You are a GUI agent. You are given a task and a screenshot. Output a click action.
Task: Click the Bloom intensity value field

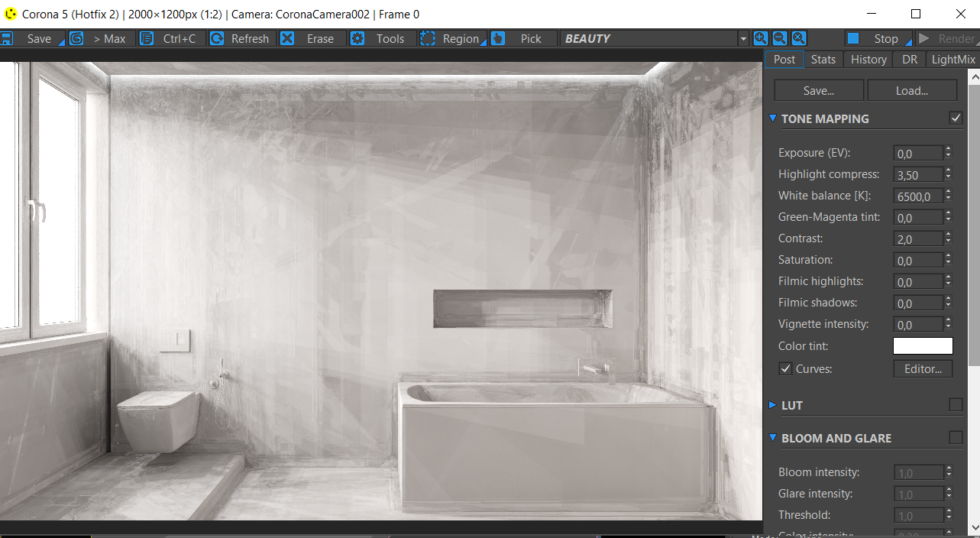click(x=918, y=473)
